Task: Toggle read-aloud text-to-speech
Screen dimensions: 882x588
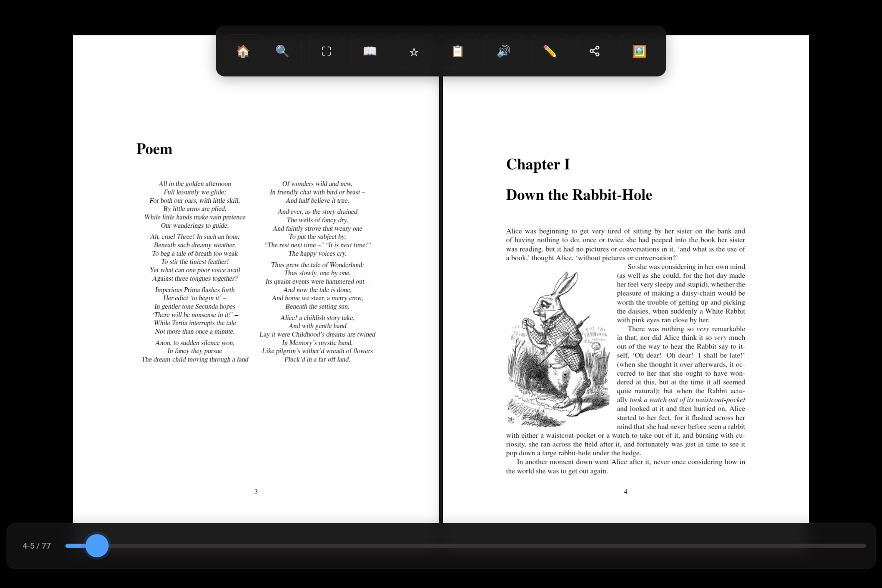Action: (x=504, y=51)
